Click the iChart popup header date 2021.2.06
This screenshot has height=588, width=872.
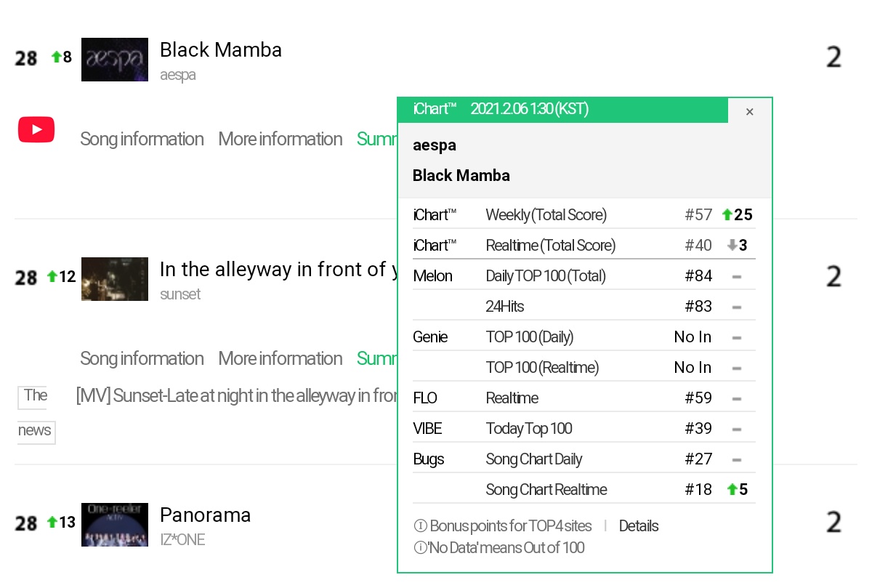point(529,109)
